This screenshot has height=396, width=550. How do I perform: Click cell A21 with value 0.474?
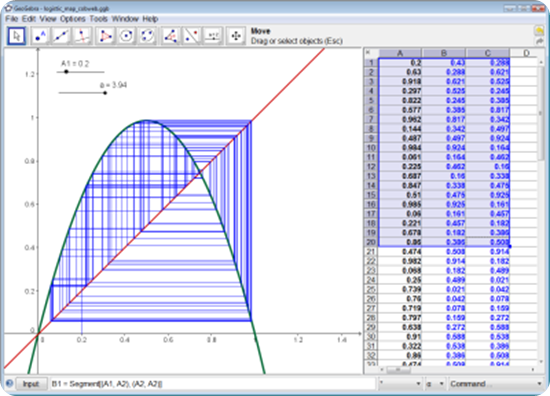(x=400, y=251)
